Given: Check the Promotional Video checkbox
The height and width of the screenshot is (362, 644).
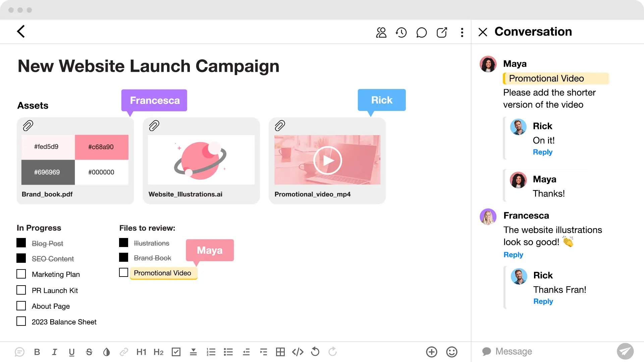Looking at the screenshot, I should tap(123, 273).
